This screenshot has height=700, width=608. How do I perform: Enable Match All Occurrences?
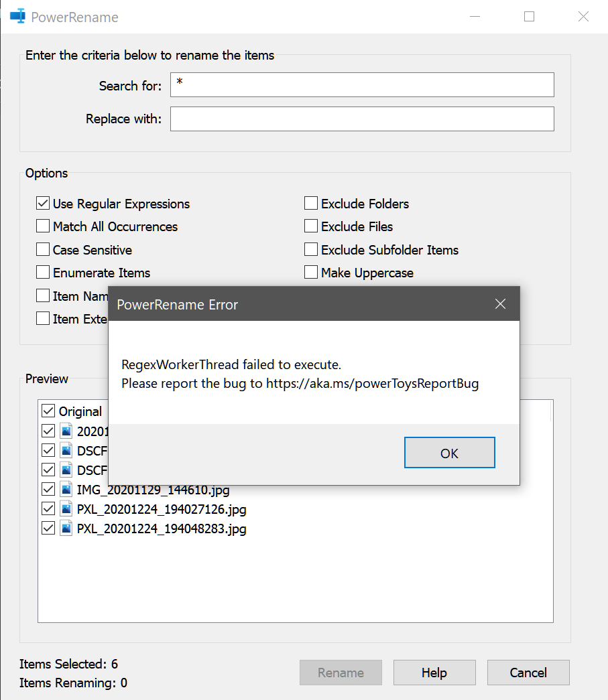pyautogui.click(x=43, y=226)
